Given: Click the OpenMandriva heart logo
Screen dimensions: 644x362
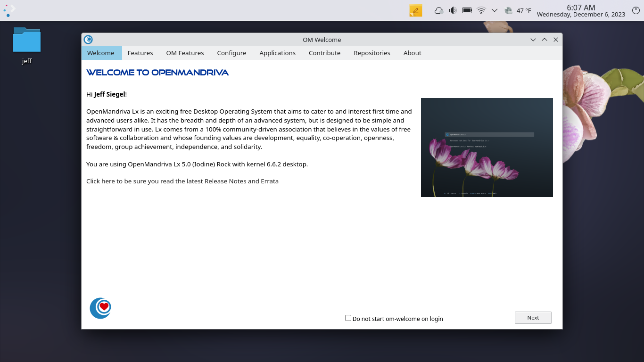Looking at the screenshot, I should click(x=100, y=308).
